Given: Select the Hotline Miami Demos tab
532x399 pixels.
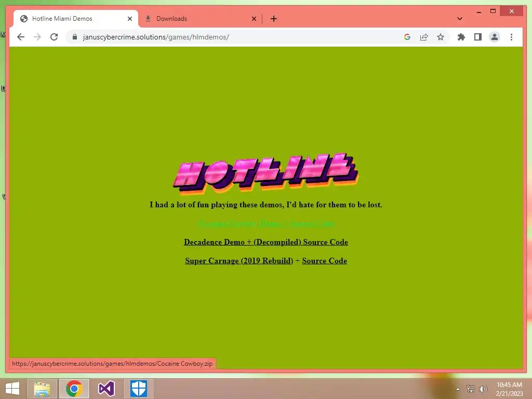Looking at the screenshot, I should tap(76, 19).
